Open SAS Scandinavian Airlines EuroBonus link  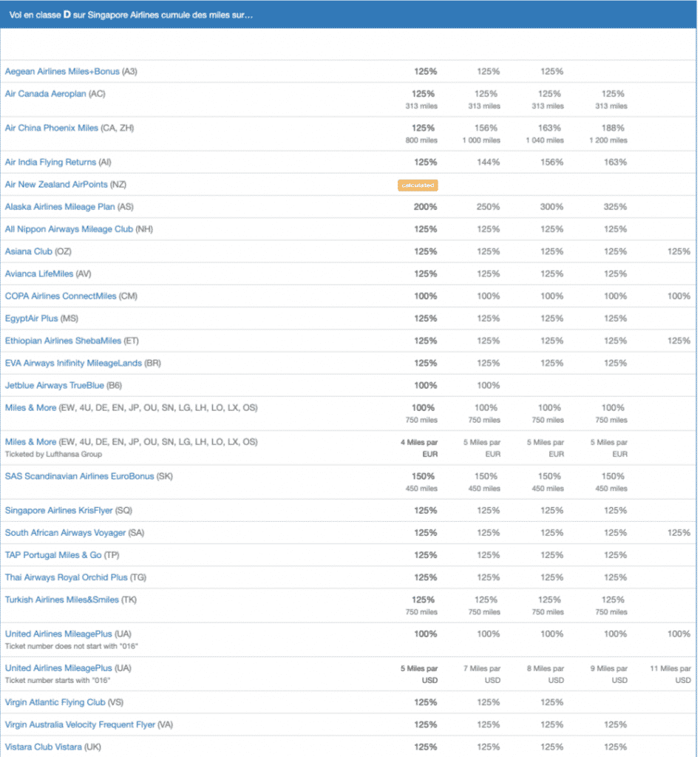point(79,476)
